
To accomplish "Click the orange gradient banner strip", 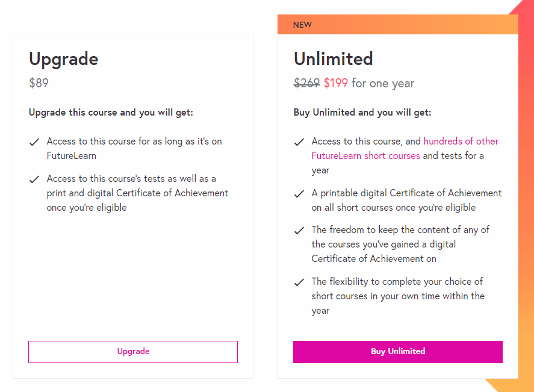I will [421, 25].
